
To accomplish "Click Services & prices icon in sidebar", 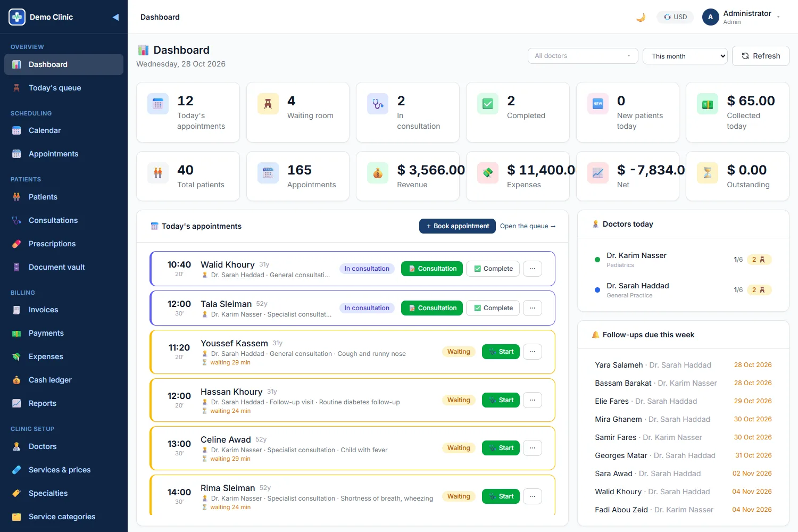I will pos(16,470).
